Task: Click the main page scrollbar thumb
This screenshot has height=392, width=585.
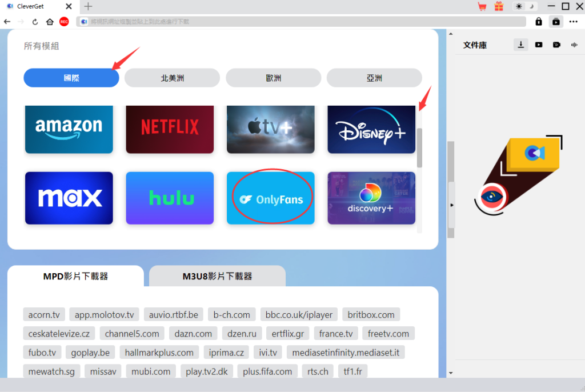Action: pos(451,189)
